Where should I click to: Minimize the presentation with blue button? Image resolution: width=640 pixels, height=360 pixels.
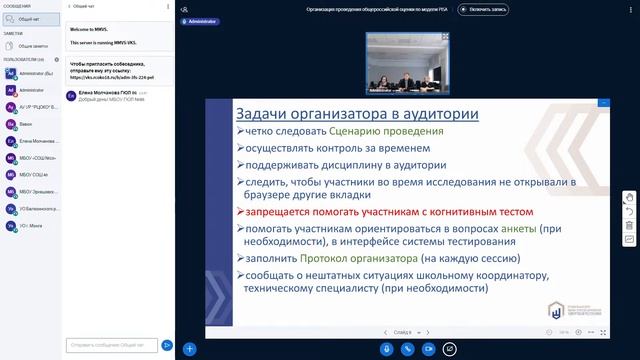click(x=604, y=103)
